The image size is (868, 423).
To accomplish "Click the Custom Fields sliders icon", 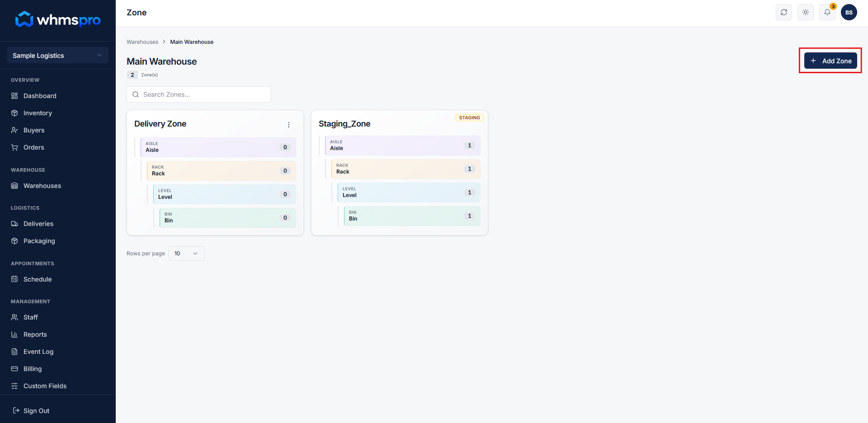I will coord(14,386).
